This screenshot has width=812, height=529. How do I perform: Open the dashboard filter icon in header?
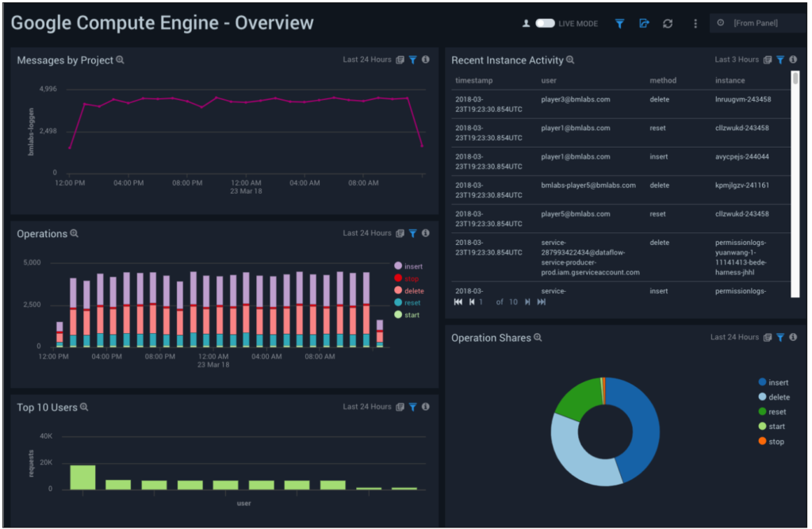pyautogui.click(x=619, y=23)
